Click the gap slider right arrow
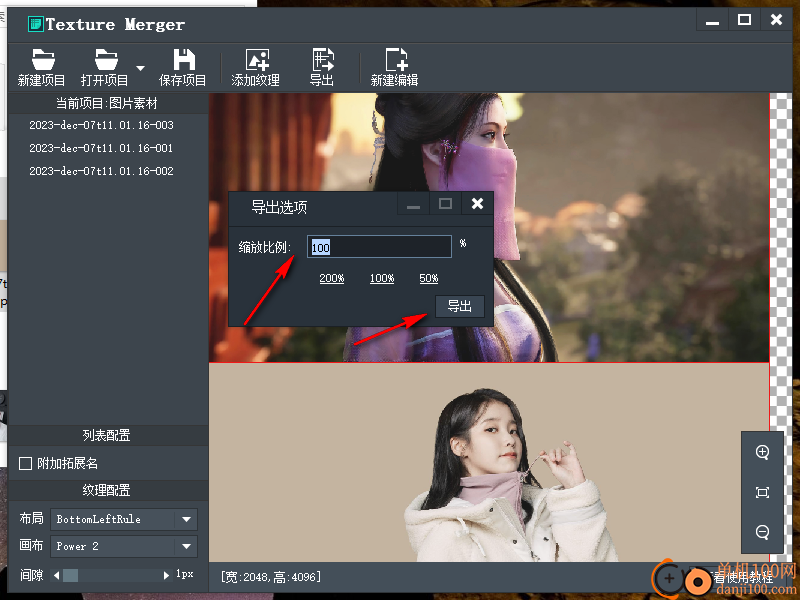Screen dimensions: 800x600 point(166,576)
